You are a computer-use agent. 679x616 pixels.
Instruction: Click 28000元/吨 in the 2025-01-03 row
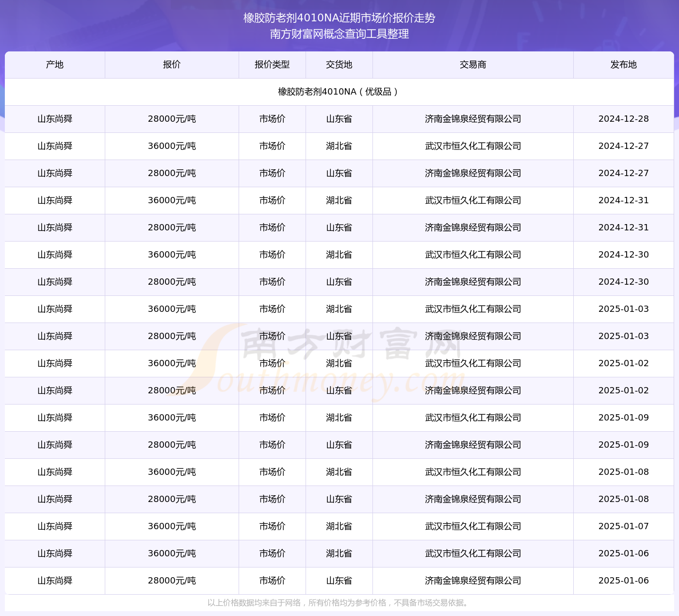coord(172,336)
